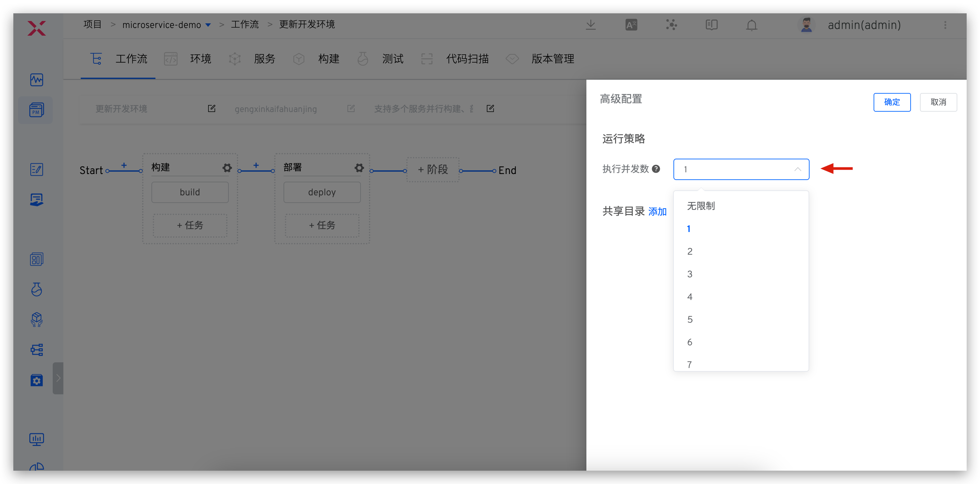
Task: Open the settings gear on the 构建 stage
Action: 227,168
